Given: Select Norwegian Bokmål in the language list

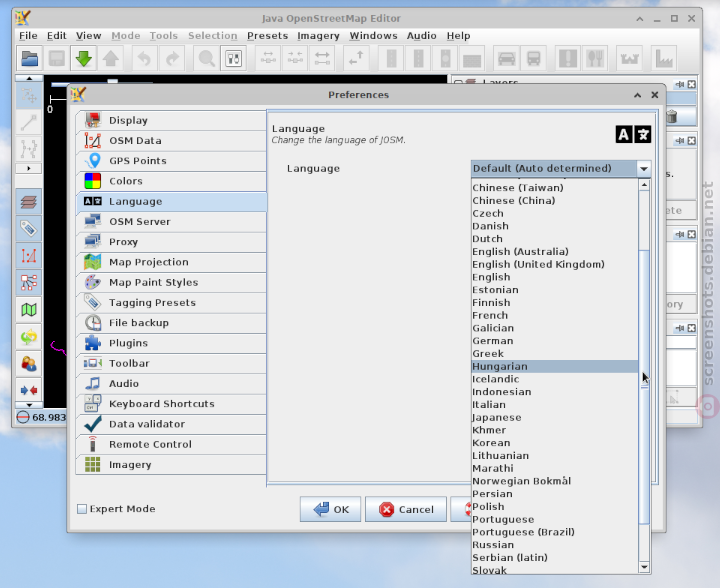Looking at the screenshot, I should pos(555,481).
